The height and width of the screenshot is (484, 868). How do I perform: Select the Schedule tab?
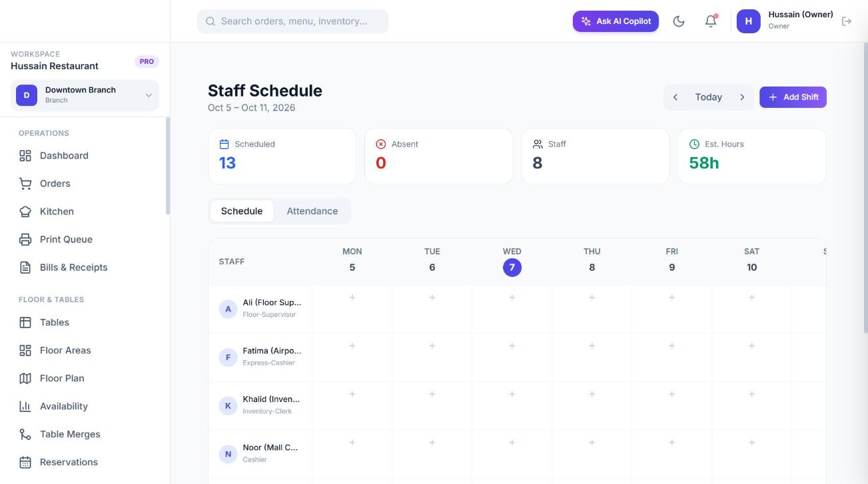(242, 211)
